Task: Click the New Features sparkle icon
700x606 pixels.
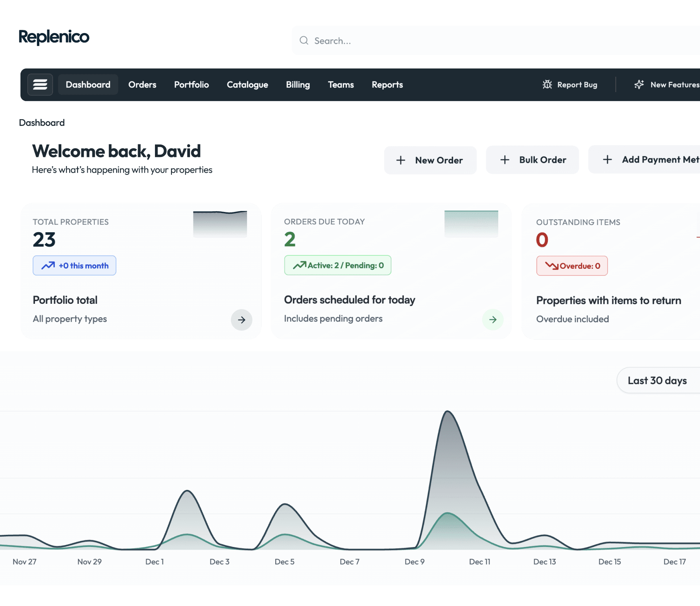Action: coord(639,85)
